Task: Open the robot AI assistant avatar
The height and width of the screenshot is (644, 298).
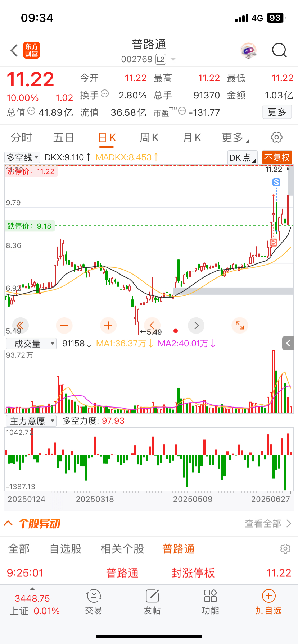Action: (248, 51)
